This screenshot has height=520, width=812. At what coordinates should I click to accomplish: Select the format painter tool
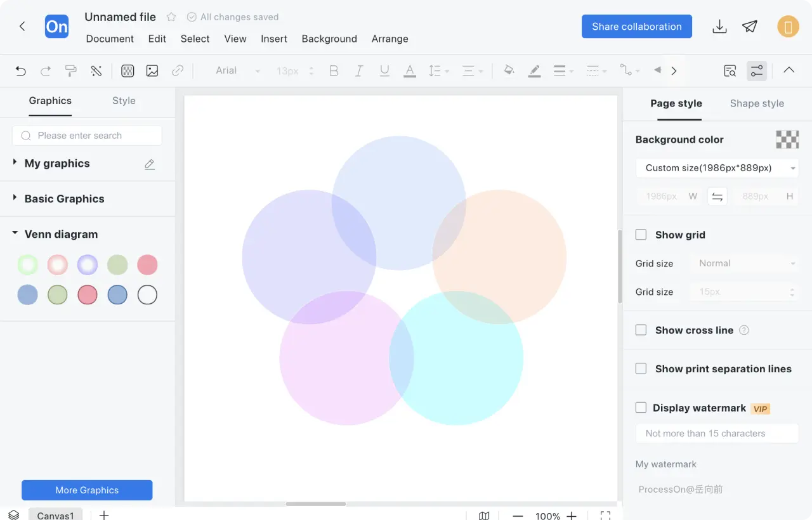pyautogui.click(x=71, y=71)
